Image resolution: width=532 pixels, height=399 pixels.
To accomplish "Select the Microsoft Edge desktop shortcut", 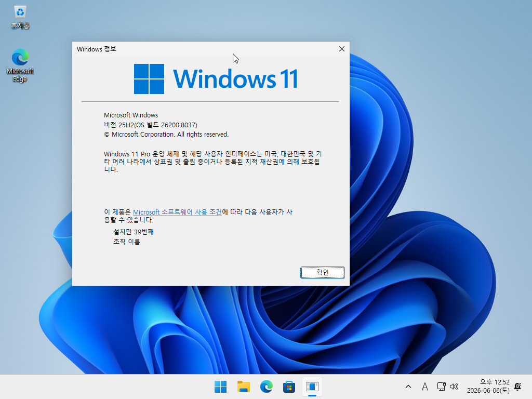I will [20, 66].
